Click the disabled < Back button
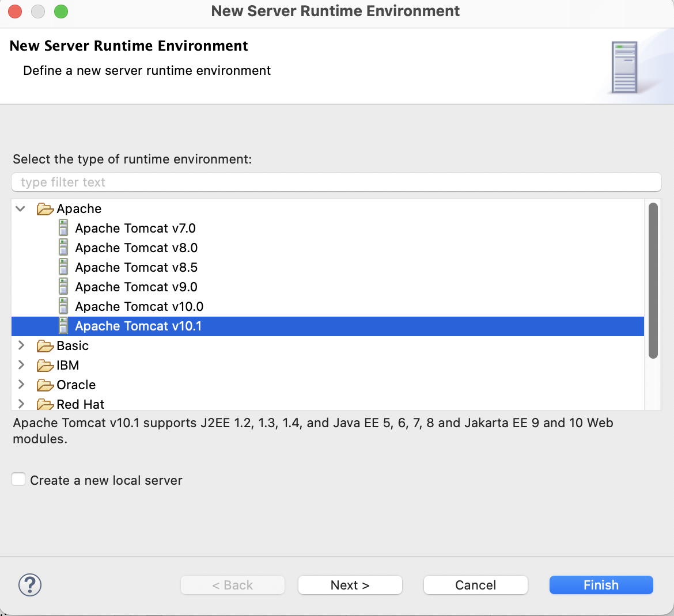The height and width of the screenshot is (616, 674). pyautogui.click(x=233, y=585)
